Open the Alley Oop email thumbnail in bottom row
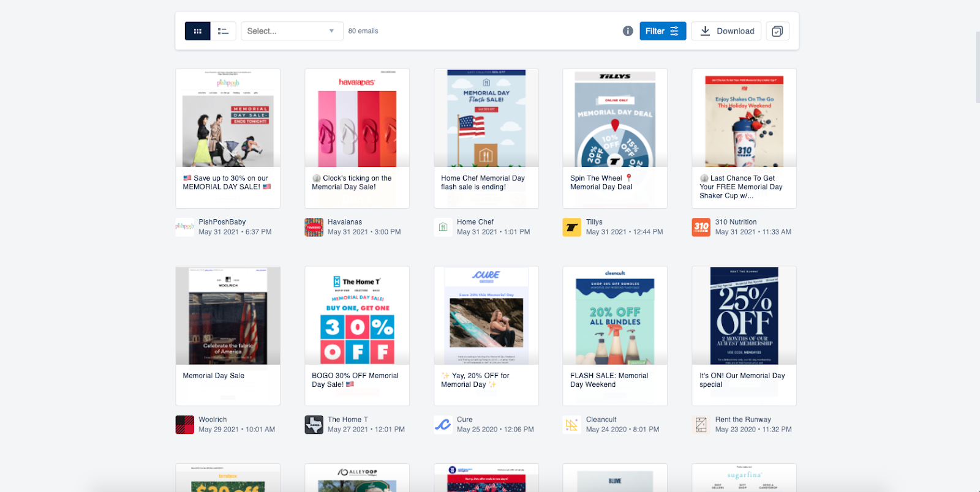 357,478
